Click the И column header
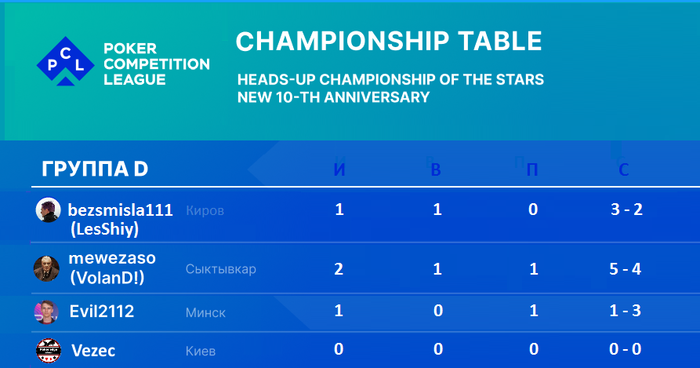This screenshot has height=368, width=700. pyautogui.click(x=339, y=169)
